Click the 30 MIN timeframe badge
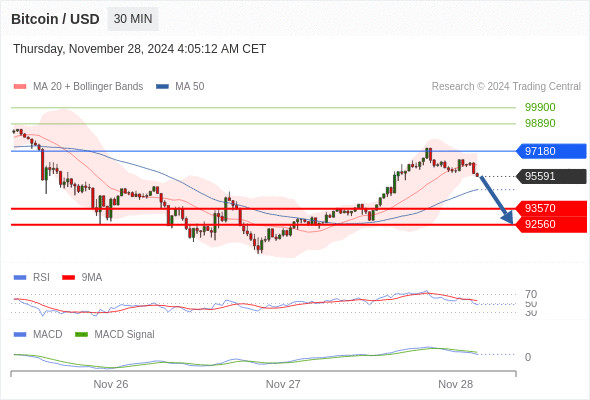 click(133, 19)
